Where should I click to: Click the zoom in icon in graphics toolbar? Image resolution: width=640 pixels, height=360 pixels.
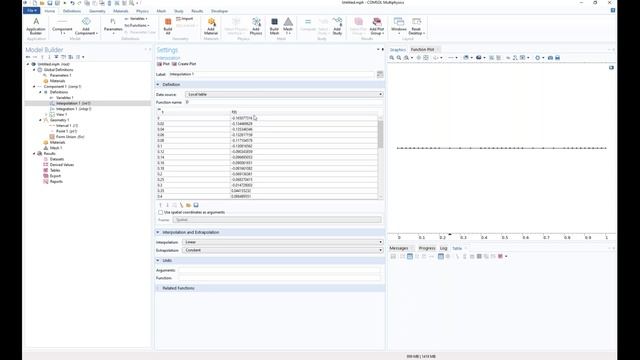[392, 58]
